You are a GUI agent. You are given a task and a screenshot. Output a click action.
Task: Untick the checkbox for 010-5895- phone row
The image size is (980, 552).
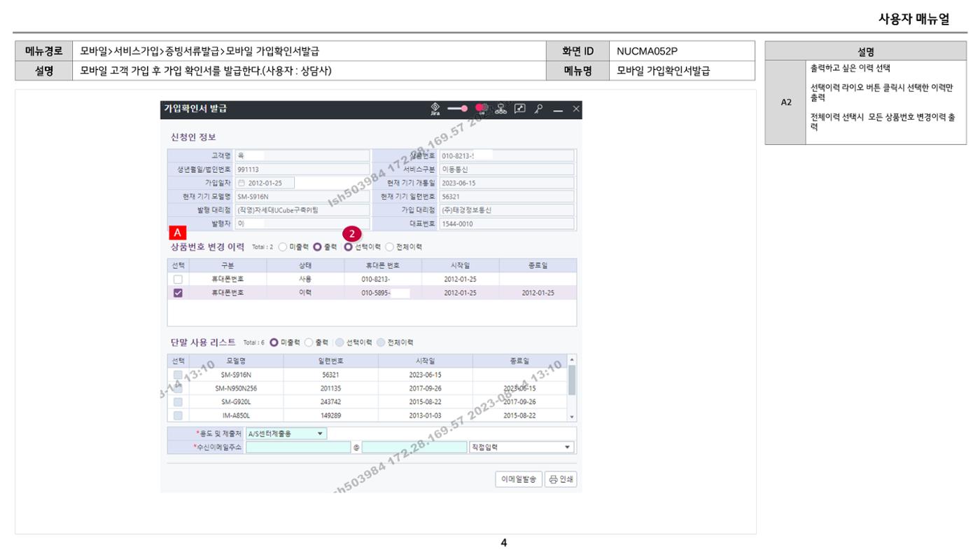(178, 293)
